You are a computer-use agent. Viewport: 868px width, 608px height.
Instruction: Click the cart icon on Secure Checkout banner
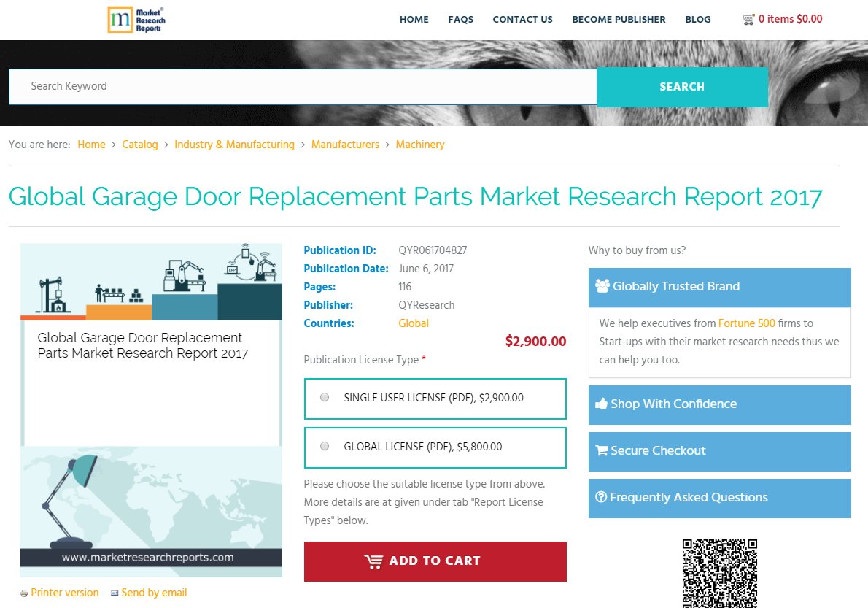point(601,450)
